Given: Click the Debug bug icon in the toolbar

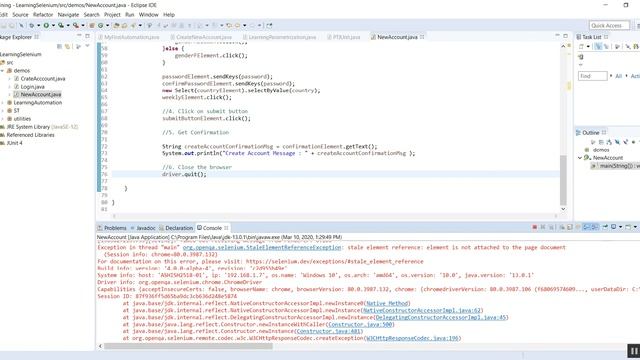Looking at the screenshot, I should 32,25.
